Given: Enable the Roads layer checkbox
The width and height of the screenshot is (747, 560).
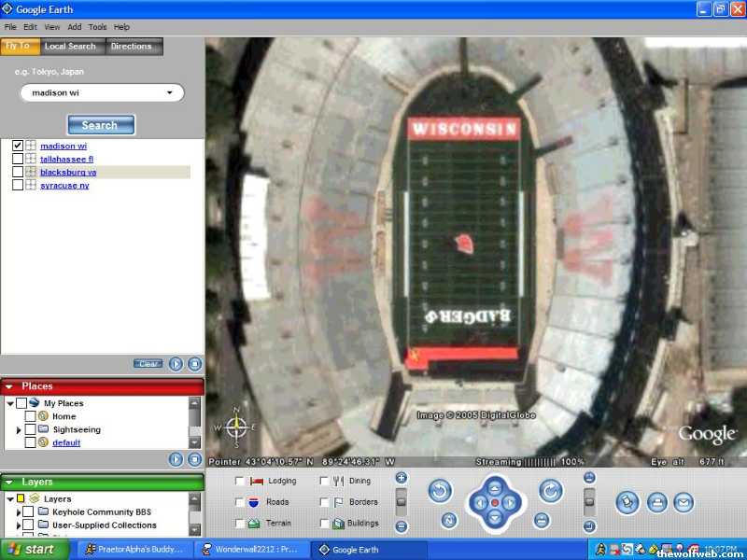Looking at the screenshot, I should 240,502.
